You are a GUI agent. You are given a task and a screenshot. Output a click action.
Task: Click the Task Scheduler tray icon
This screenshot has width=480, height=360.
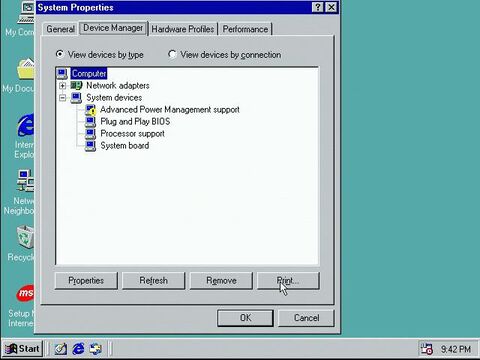(x=426, y=349)
